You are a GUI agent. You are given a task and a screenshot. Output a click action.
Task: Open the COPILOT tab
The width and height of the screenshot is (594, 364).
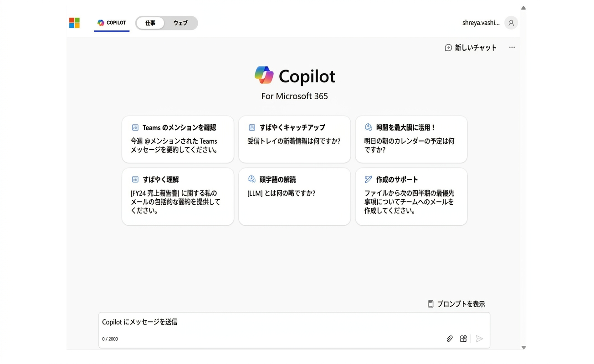(x=112, y=23)
